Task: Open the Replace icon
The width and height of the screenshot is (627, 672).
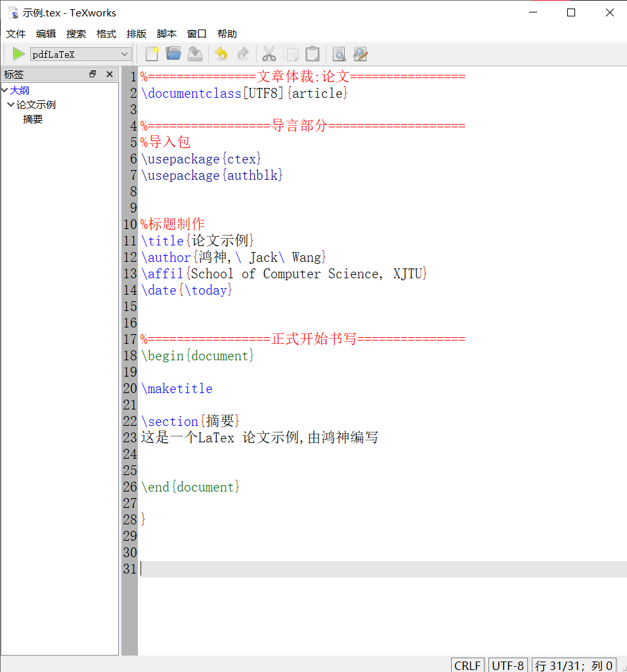Action: pyautogui.click(x=360, y=54)
